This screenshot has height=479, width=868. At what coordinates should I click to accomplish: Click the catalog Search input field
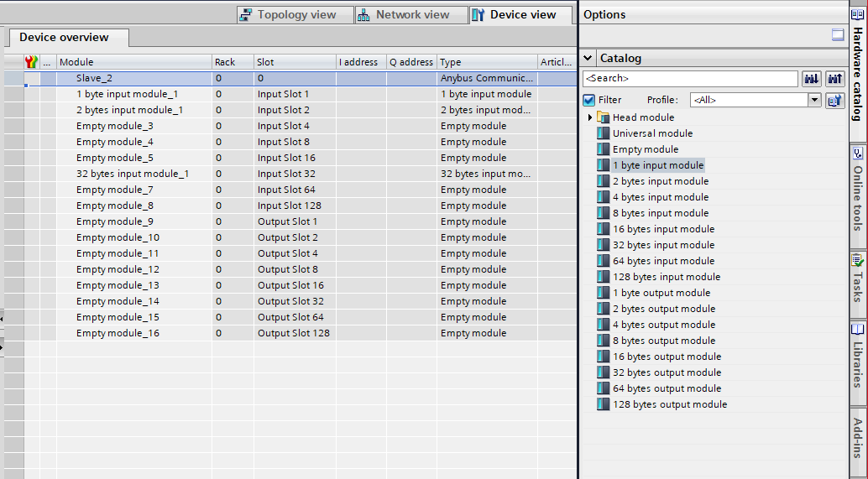690,79
